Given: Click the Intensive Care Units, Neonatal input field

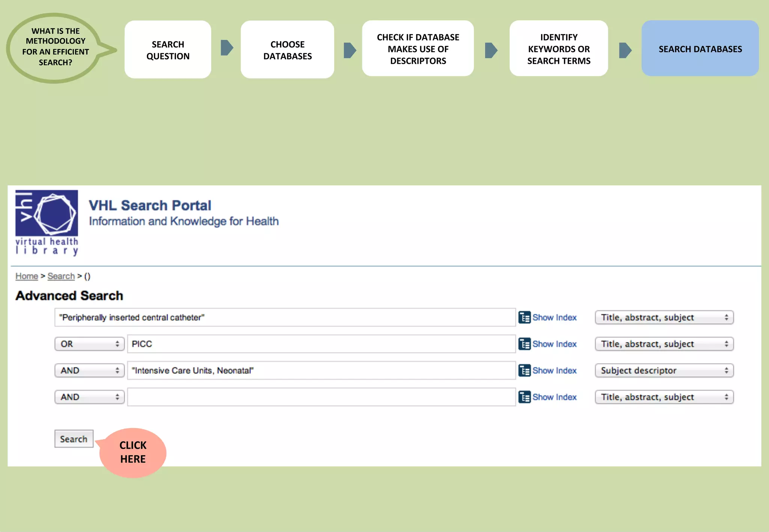Looking at the screenshot, I should click(x=321, y=371).
